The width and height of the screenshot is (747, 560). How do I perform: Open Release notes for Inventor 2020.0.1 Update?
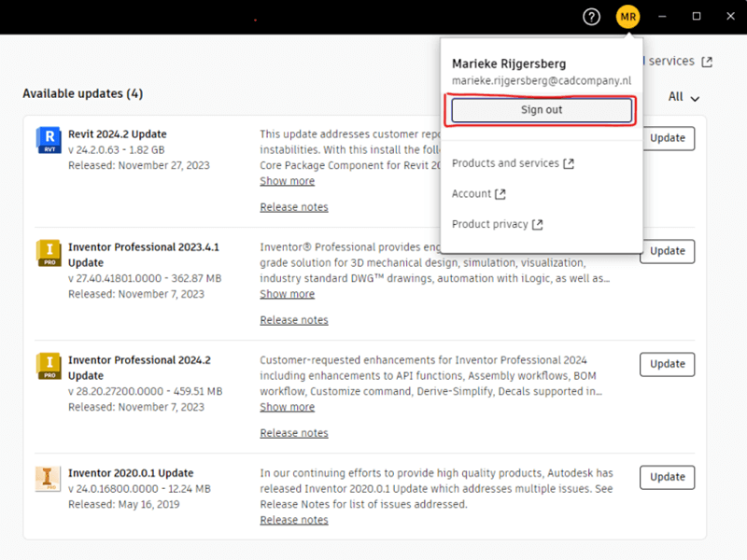[294, 520]
